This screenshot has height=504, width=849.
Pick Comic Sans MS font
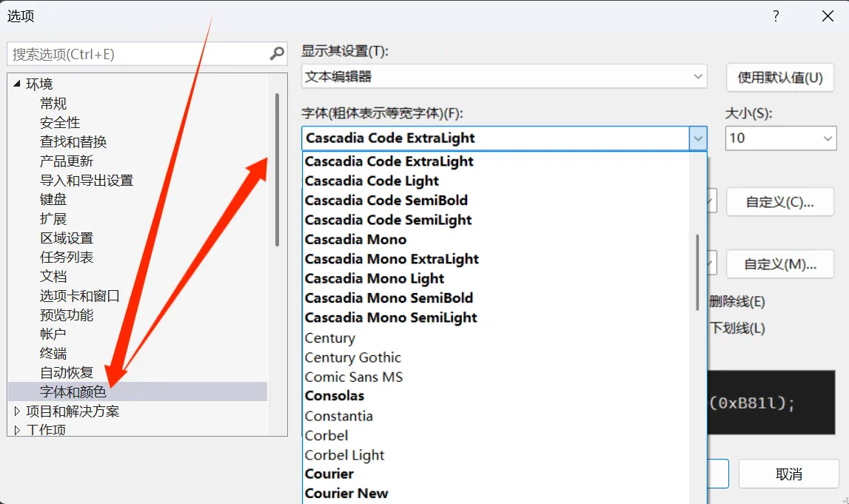point(354,377)
